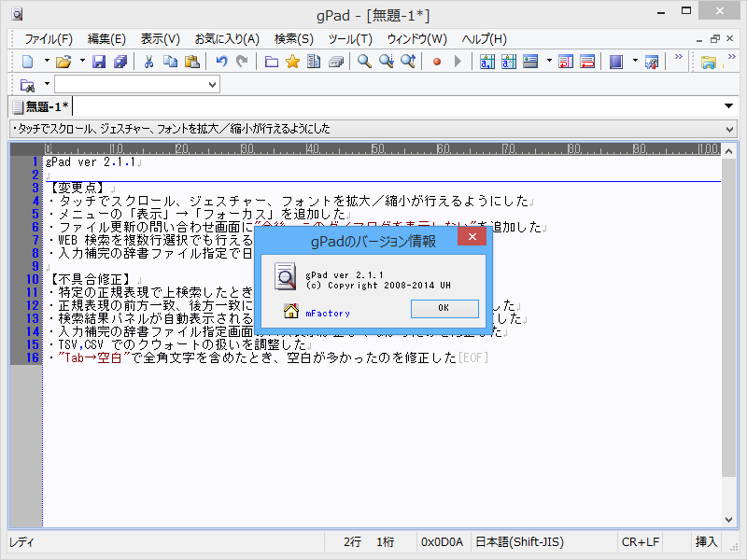Screen dimensions: 747x560
Task: Start macro recording with red dot
Action: (x=436, y=62)
